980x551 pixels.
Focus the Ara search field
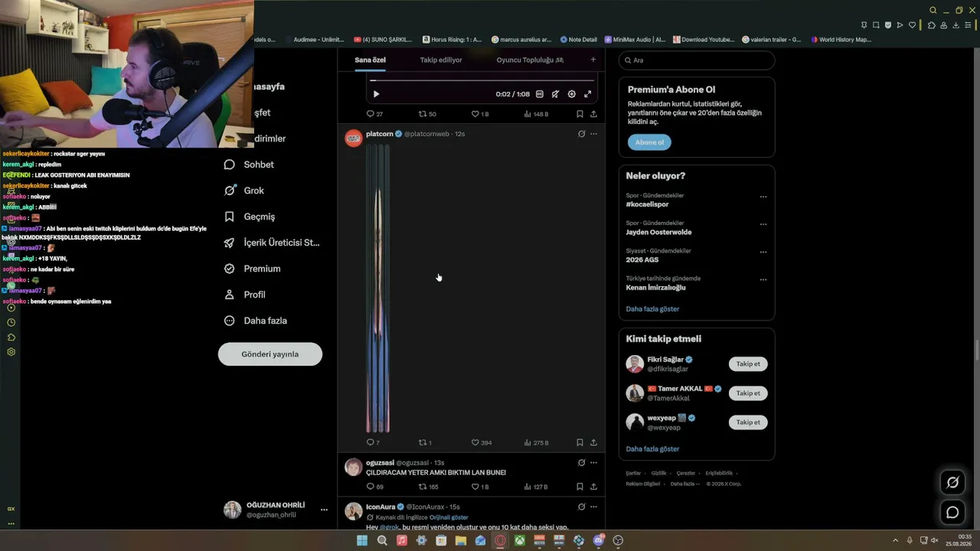[x=697, y=60]
